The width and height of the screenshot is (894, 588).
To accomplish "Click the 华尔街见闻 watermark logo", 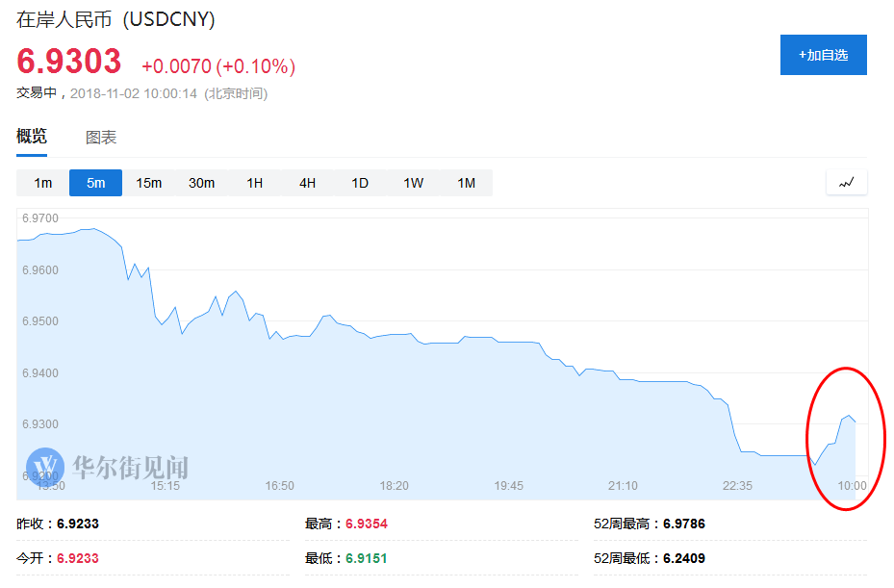I will pyautogui.click(x=108, y=467).
